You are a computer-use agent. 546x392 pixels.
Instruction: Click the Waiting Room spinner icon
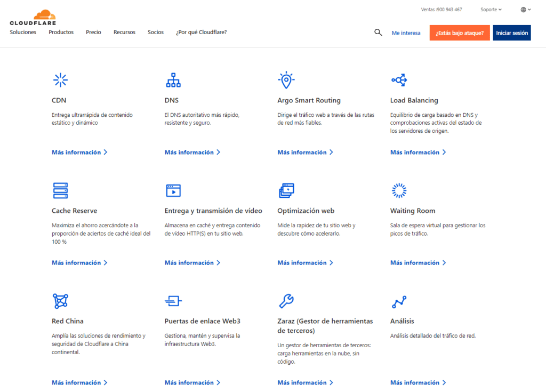(x=399, y=190)
